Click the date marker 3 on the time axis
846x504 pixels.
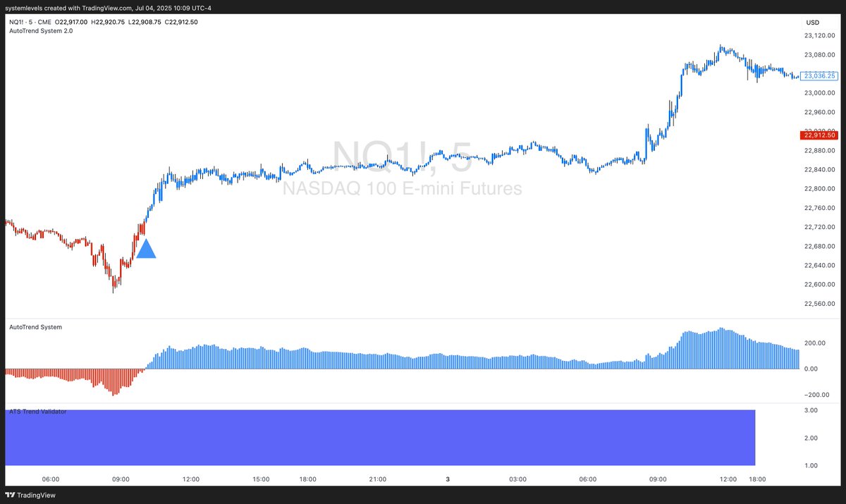pyautogui.click(x=447, y=479)
